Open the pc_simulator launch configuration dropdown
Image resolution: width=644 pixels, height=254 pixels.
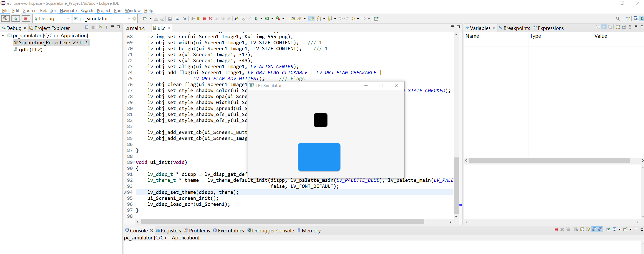click(x=129, y=18)
